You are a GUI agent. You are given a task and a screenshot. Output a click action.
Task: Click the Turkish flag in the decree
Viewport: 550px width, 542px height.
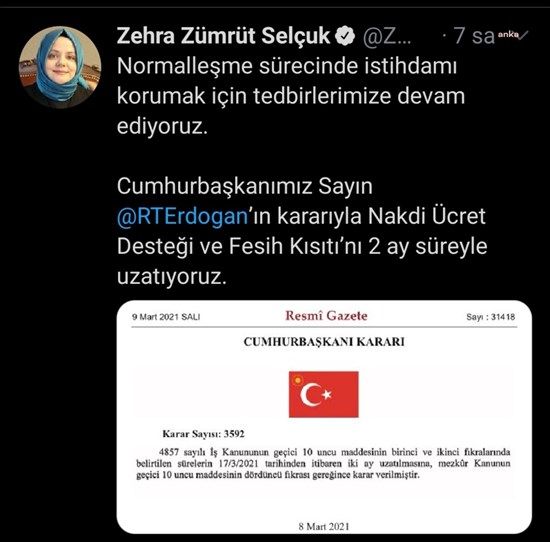[x=323, y=394]
